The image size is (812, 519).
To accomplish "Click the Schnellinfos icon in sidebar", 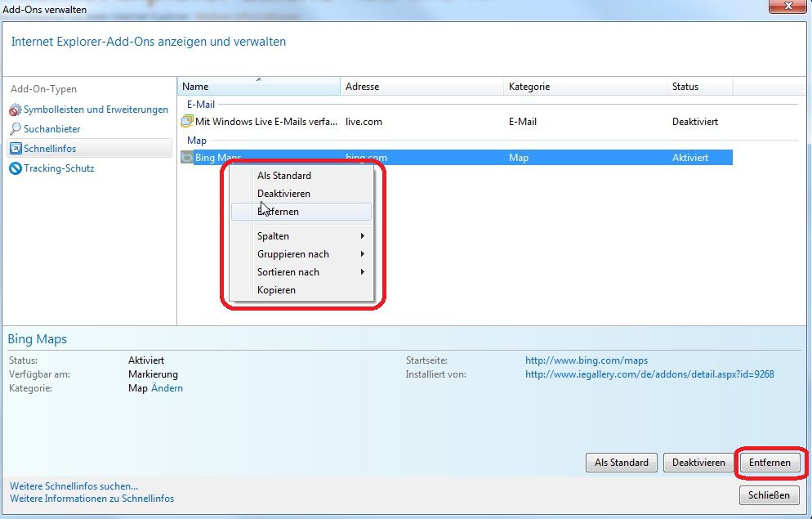I will (x=16, y=149).
